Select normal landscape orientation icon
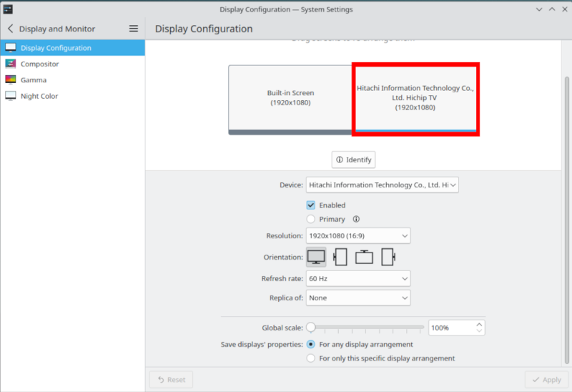Image resolution: width=572 pixels, height=392 pixels. point(316,257)
